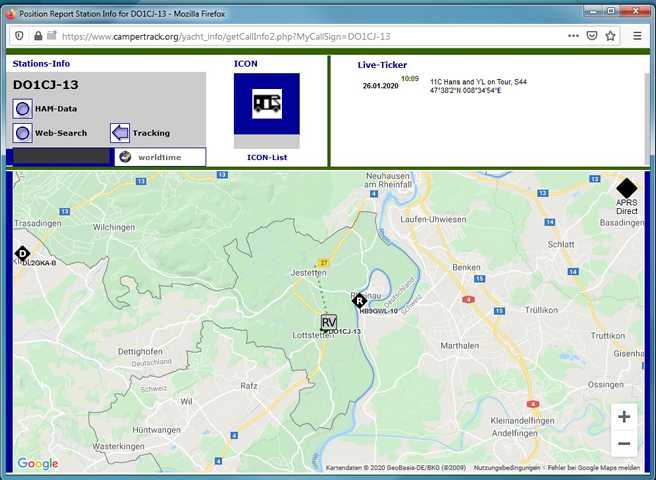Click the HAM-Data round button icon
This screenshot has width=656, height=480.
[22, 108]
